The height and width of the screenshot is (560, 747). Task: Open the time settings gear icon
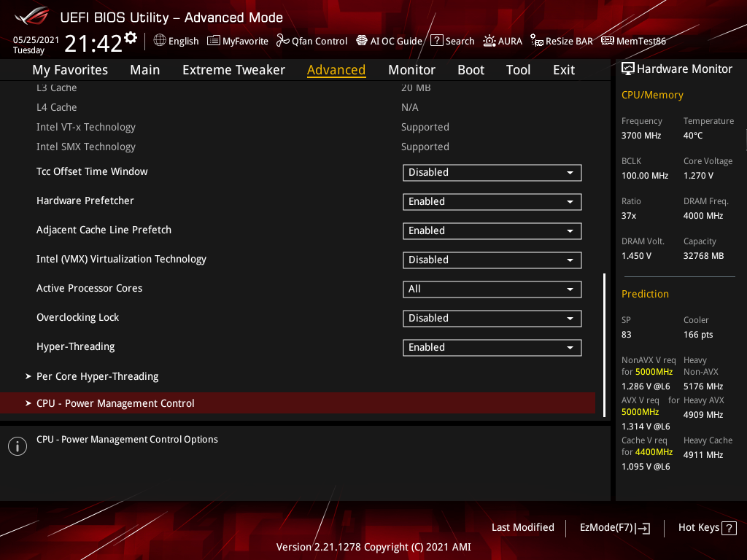(131, 38)
